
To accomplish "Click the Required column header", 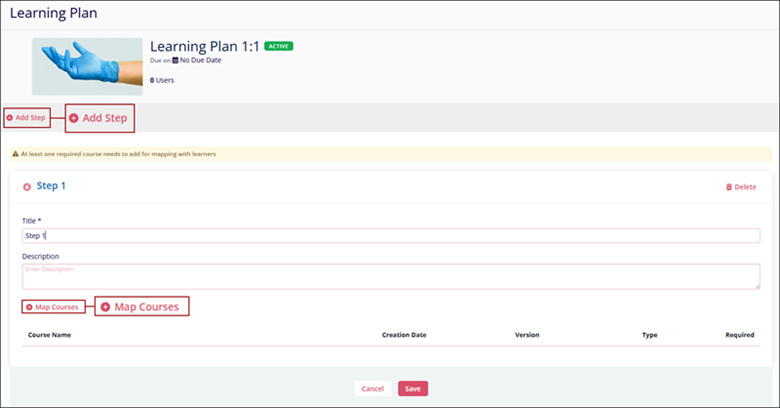I will [739, 335].
